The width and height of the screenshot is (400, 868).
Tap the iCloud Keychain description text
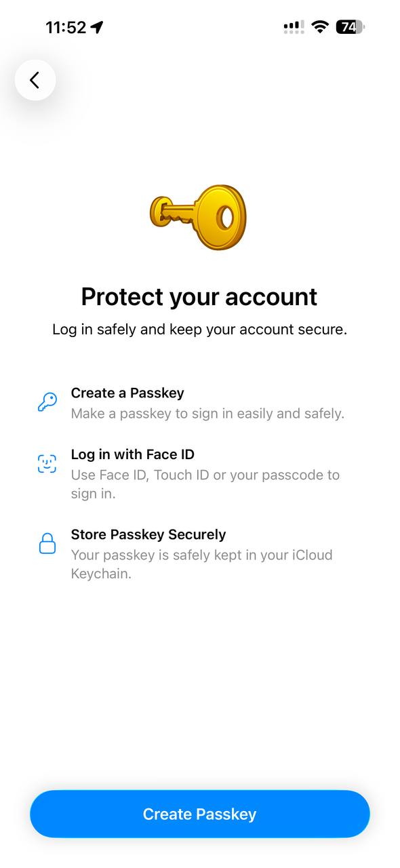point(202,564)
